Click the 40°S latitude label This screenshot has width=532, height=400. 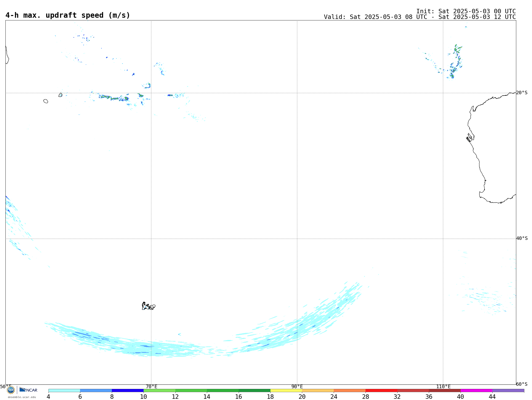click(522, 238)
